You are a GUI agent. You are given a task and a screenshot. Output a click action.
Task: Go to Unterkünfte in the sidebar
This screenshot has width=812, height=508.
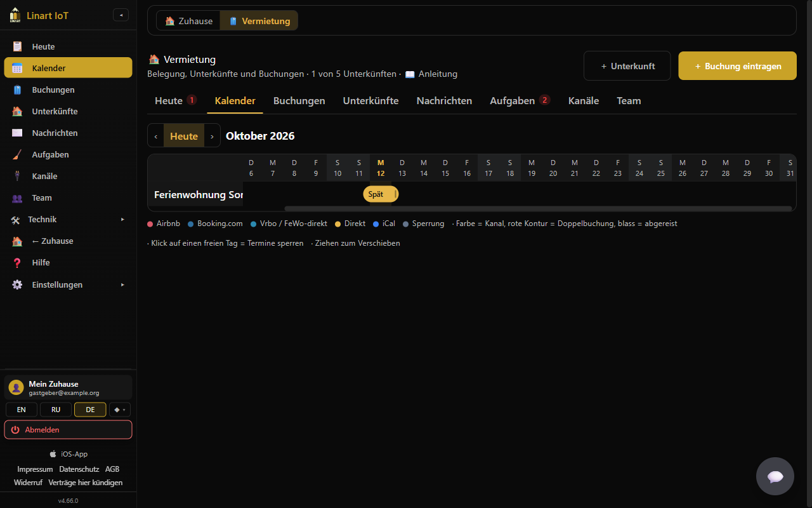(x=68, y=111)
